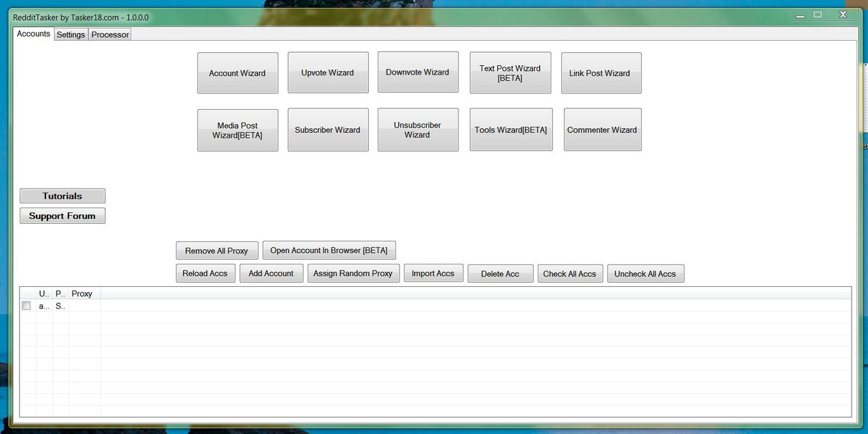The width and height of the screenshot is (868, 434).
Task: Minimize the RedditTasker window
Action: 799,14
